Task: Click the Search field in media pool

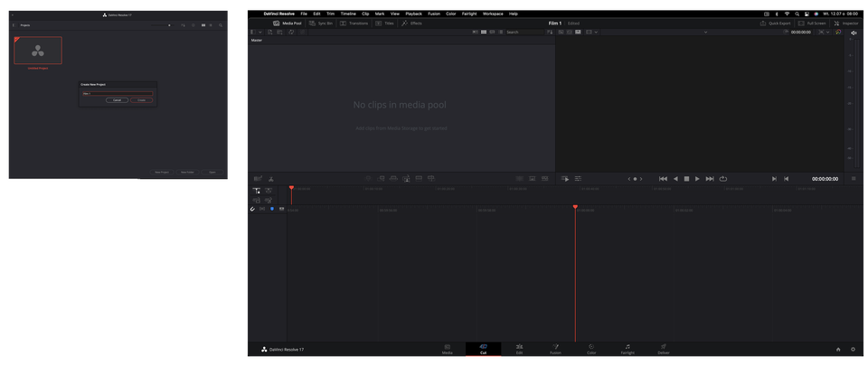Action: (524, 32)
